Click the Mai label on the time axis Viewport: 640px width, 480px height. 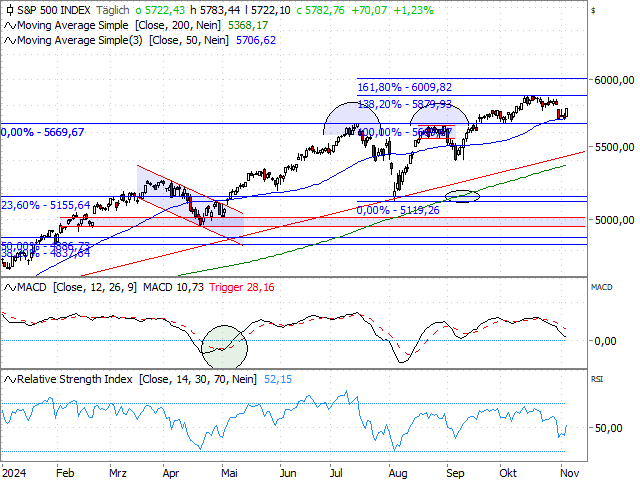point(229,473)
